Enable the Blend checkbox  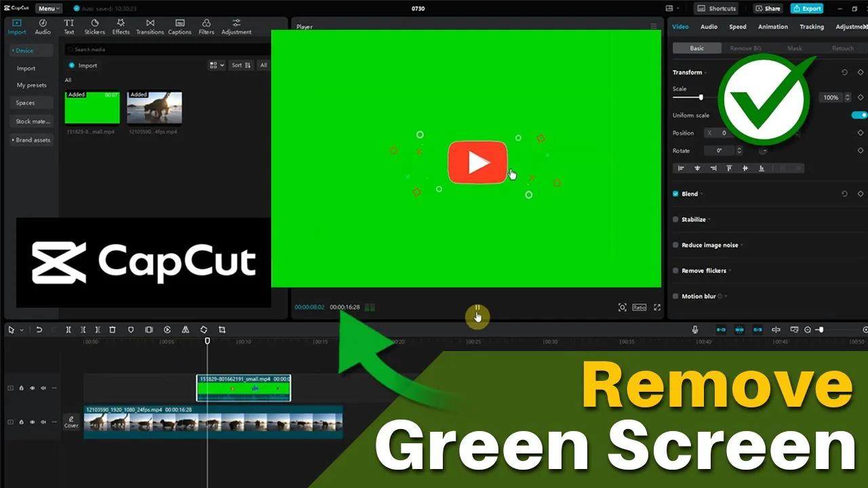point(675,194)
